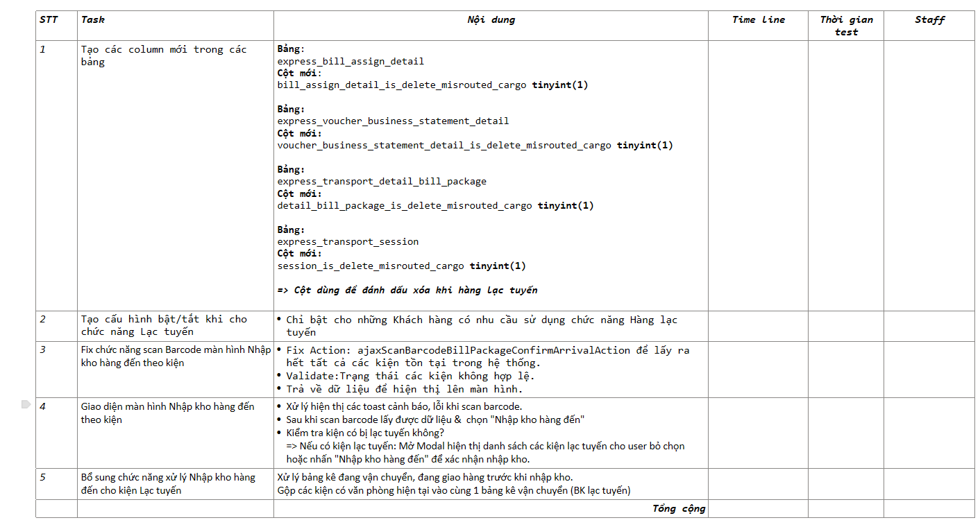Click the "STT" column header

click(49, 19)
